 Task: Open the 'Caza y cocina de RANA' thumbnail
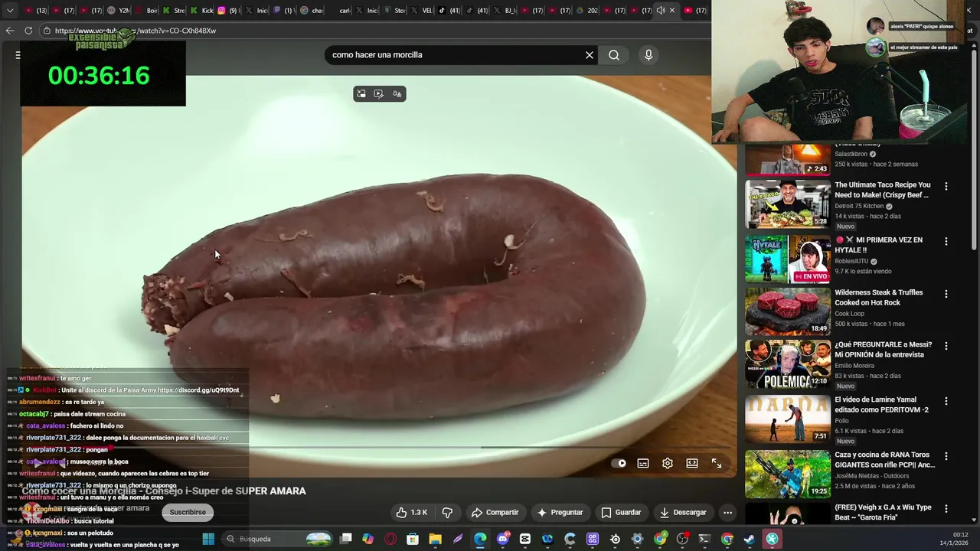click(788, 474)
